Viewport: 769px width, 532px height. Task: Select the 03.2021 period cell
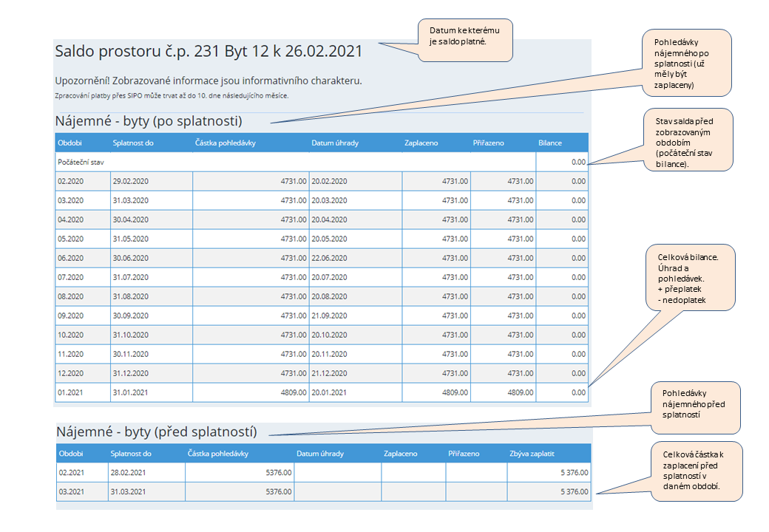tap(71, 491)
